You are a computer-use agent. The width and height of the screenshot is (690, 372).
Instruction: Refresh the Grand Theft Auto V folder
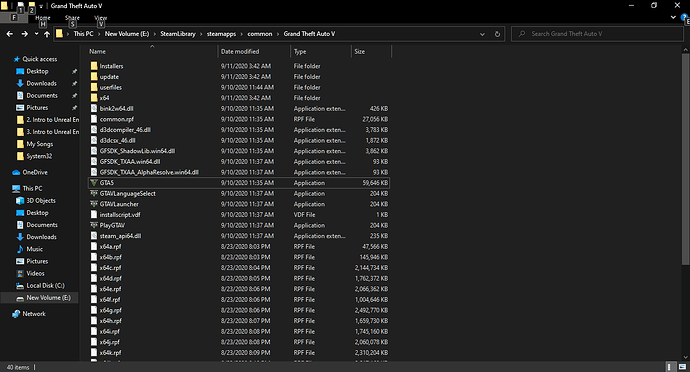point(497,34)
